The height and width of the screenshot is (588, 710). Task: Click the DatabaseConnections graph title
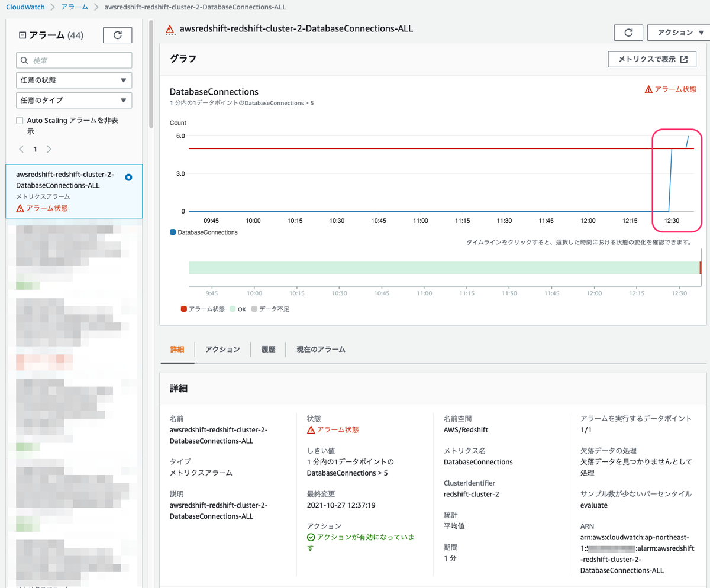pyautogui.click(x=214, y=92)
